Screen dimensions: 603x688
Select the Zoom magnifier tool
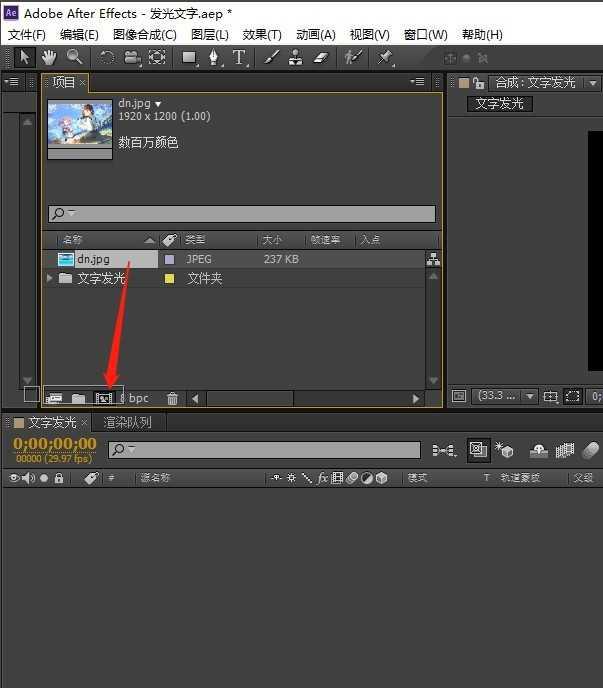click(74, 58)
